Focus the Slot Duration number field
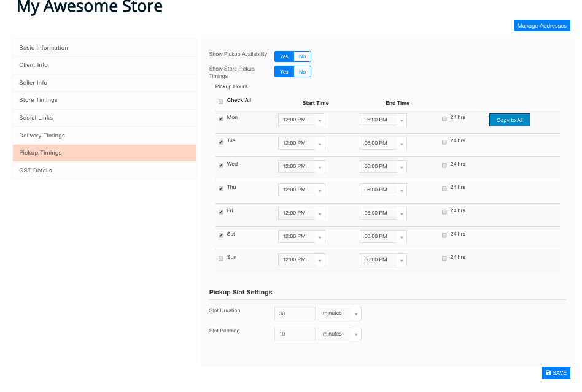The width and height of the screenshot is (582, 392). [295, 313]
